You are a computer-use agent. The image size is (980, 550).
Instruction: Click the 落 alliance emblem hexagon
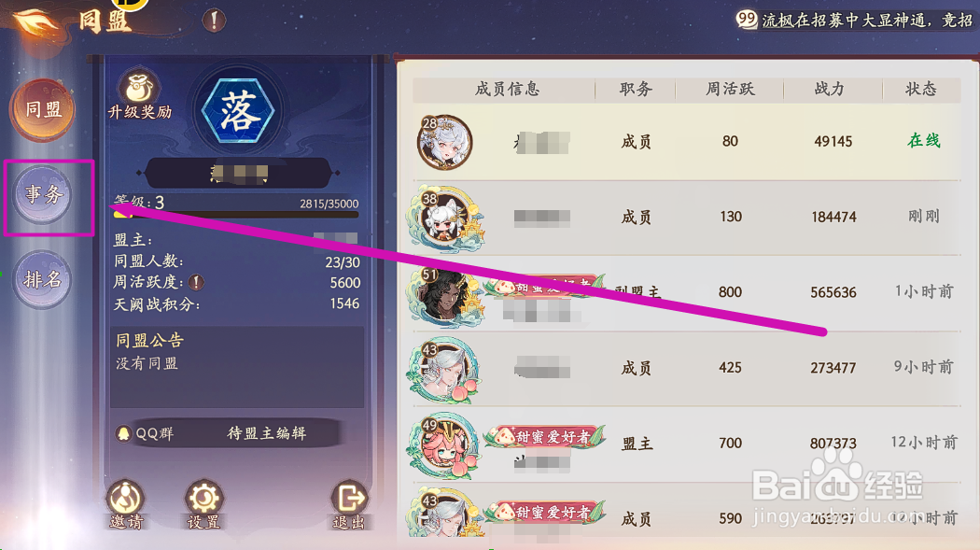click(x=239, y=111)
